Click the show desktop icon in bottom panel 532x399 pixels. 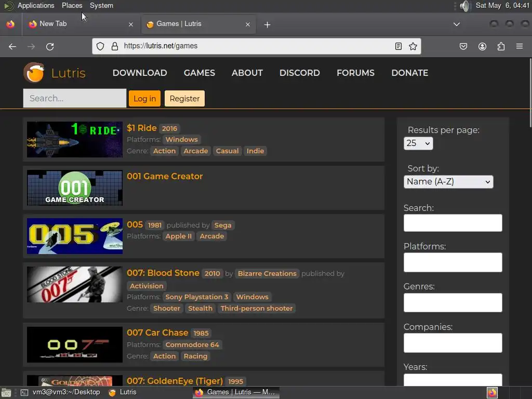pos(6,393)
